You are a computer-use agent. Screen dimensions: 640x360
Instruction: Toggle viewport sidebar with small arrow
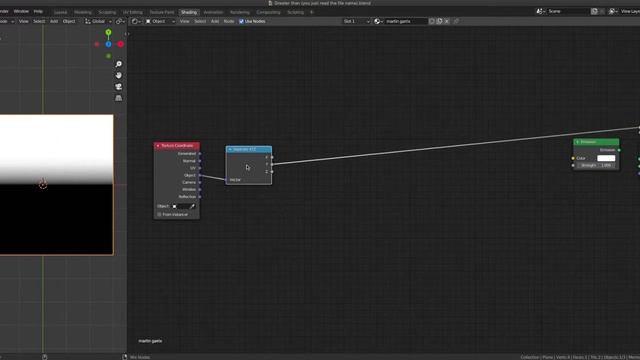coord(125,34)
